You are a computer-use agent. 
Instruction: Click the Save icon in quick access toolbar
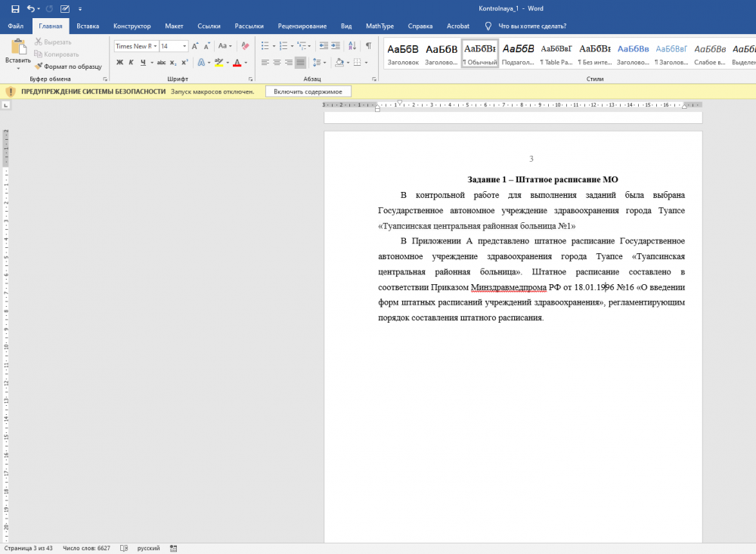point(15,8)
